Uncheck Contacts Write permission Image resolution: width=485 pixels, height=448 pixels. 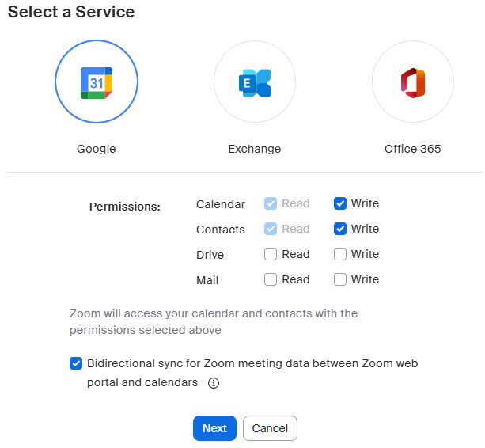pos(340,229)
